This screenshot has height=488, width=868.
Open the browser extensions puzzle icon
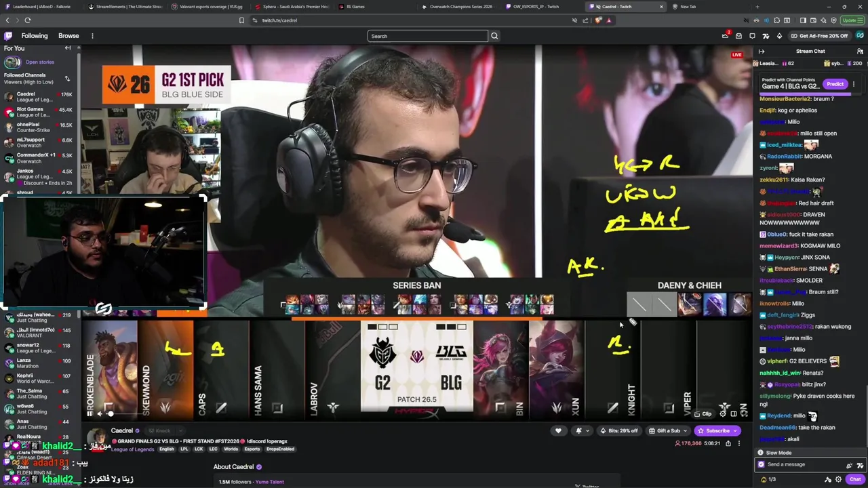tap(776, 20)
